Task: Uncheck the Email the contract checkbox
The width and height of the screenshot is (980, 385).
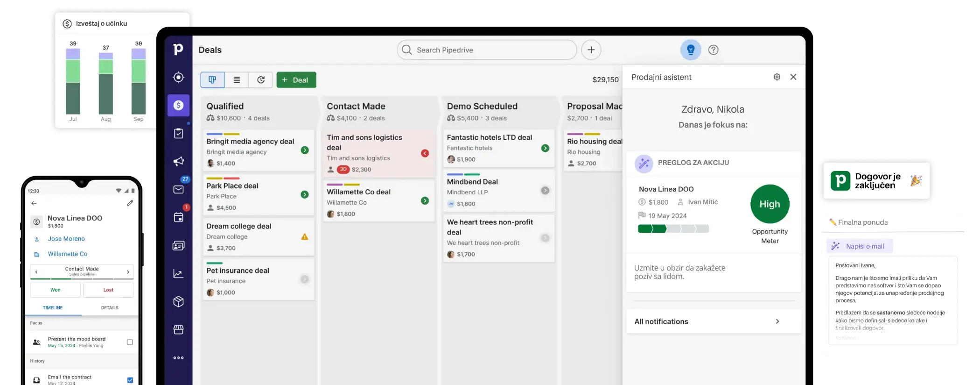Action: [130, 380]
